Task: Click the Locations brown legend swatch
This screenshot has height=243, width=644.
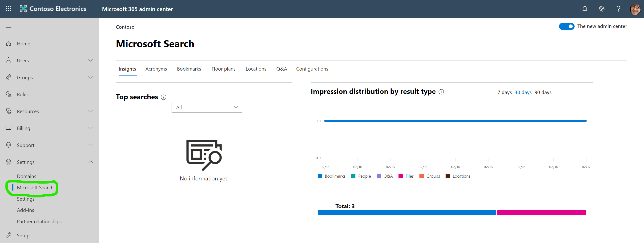Action: (x=448, y=176)
